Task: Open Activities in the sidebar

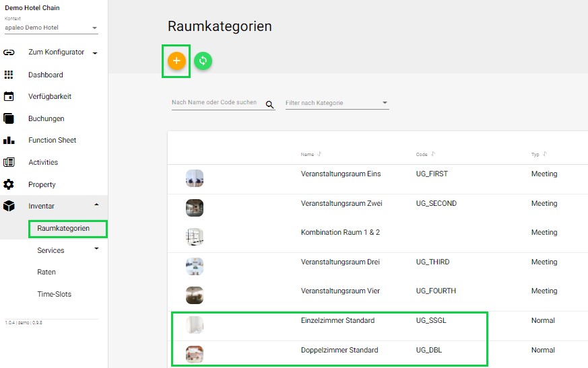Action: (43, 162)
